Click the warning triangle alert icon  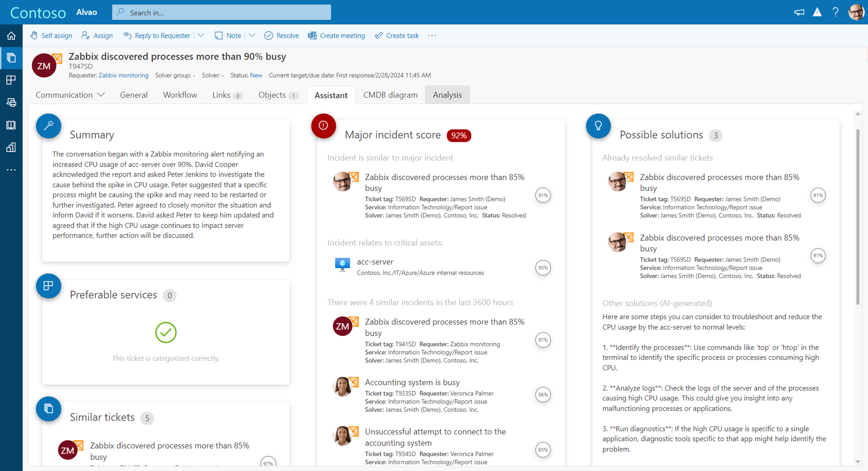click(x=817, y=12)
